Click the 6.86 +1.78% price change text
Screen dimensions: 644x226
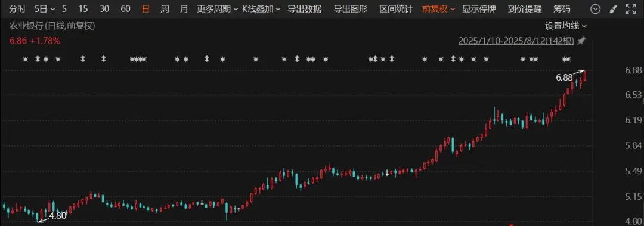35,41
